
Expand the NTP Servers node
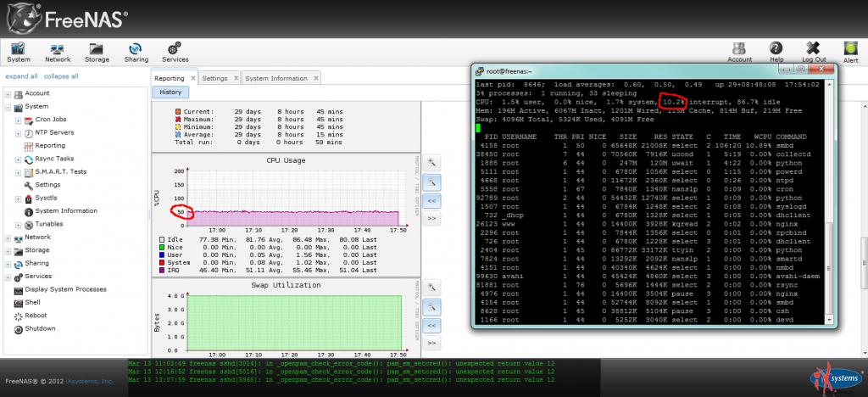pyautogui.click(x=19, y=133)
